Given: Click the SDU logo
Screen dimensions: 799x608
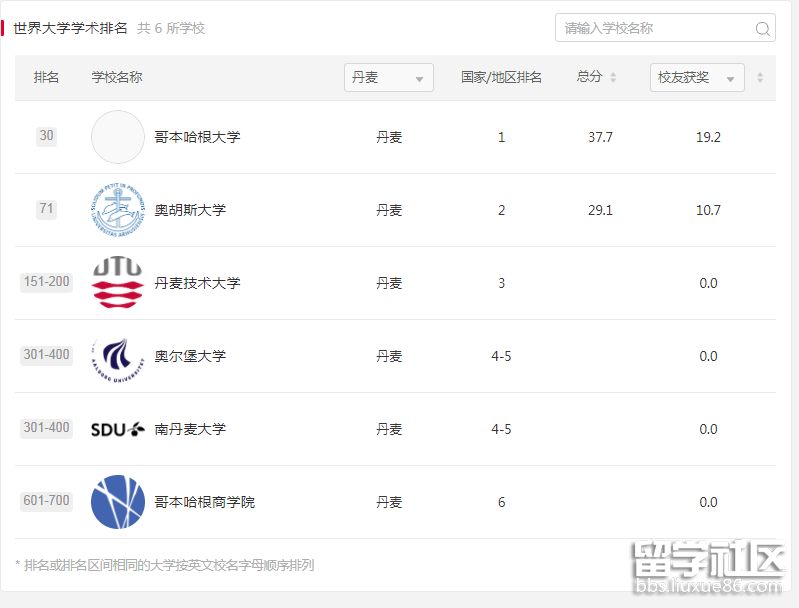Looking at the screenshot, I should [118, 430].
